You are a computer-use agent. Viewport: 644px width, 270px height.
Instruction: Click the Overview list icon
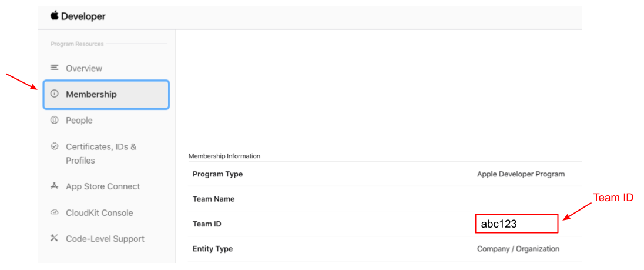point(54,68)
